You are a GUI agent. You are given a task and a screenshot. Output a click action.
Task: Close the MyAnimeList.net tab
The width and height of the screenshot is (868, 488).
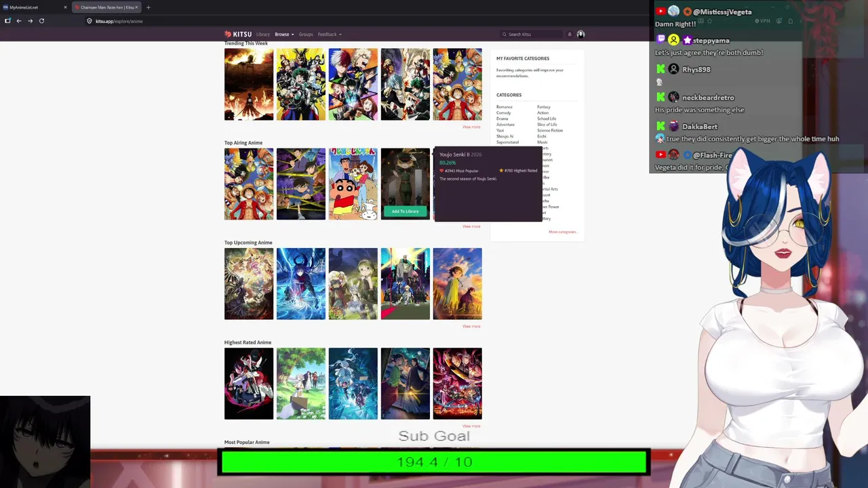tap(65, 7)
